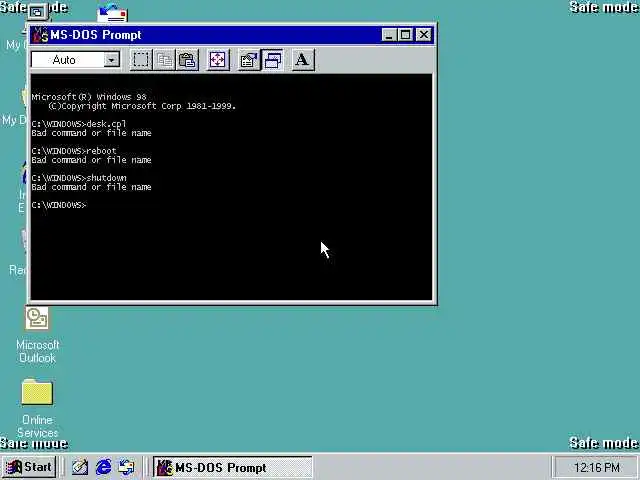Screen dimensions: 640x480
Task: Click the Paste toolbar icon
Action: click(187, 60)
